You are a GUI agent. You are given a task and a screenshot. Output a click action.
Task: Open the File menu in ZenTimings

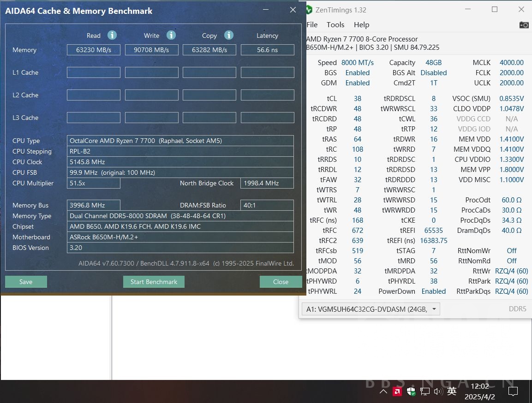click(x=312, y=24)
